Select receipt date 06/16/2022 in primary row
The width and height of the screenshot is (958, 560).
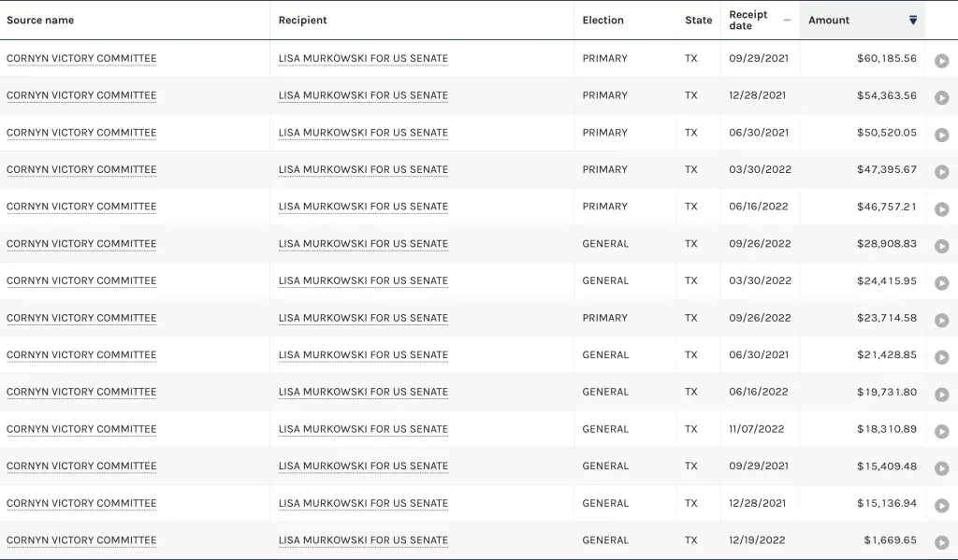pos(758,207)
